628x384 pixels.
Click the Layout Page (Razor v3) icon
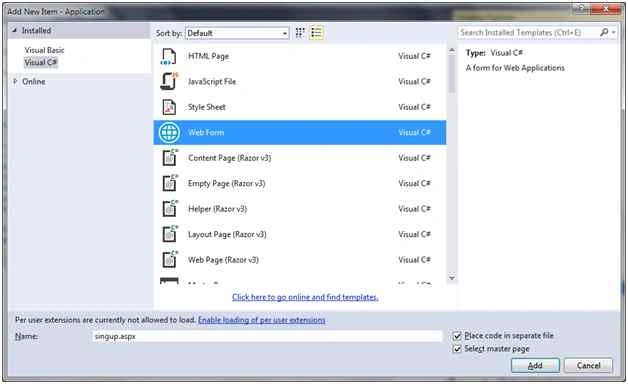pyautogui.click(x=170, y=234)
